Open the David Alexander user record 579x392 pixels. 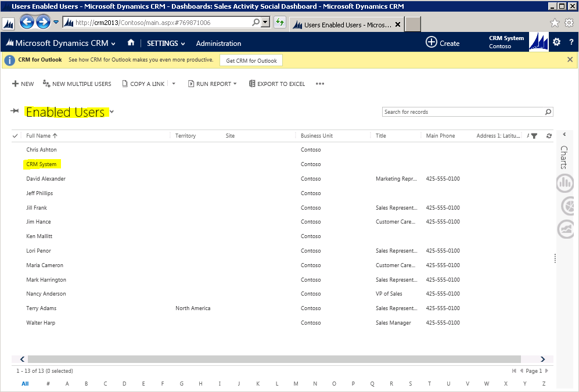tap(46, 179)
